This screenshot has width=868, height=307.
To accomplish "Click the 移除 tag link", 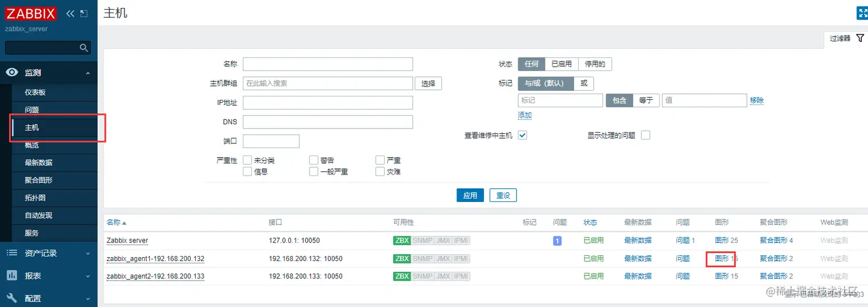I will coord(757,100).
